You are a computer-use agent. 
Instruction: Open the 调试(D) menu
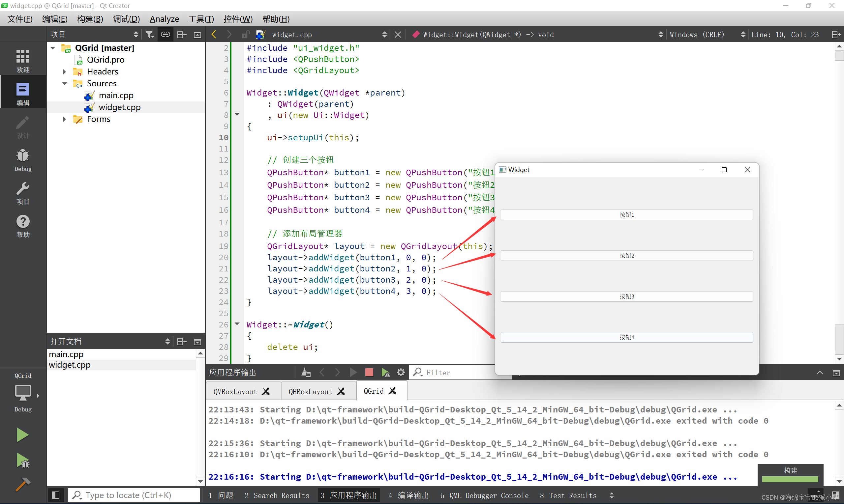[126, 19]
